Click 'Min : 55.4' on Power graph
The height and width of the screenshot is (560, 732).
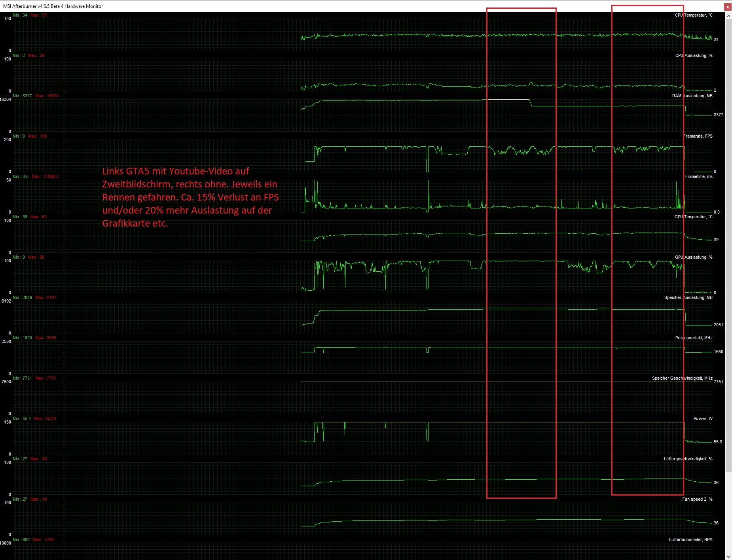(x=22, y=418)
